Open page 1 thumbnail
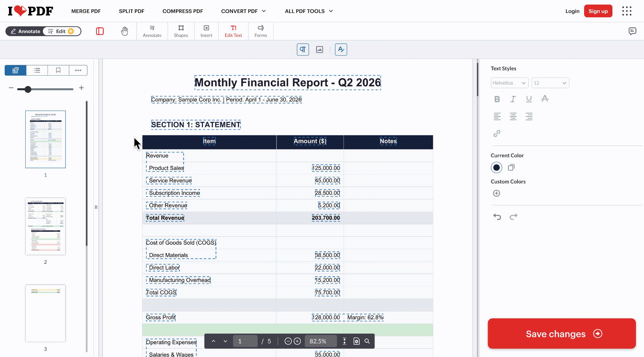644x357 pixels. [46, 139]
